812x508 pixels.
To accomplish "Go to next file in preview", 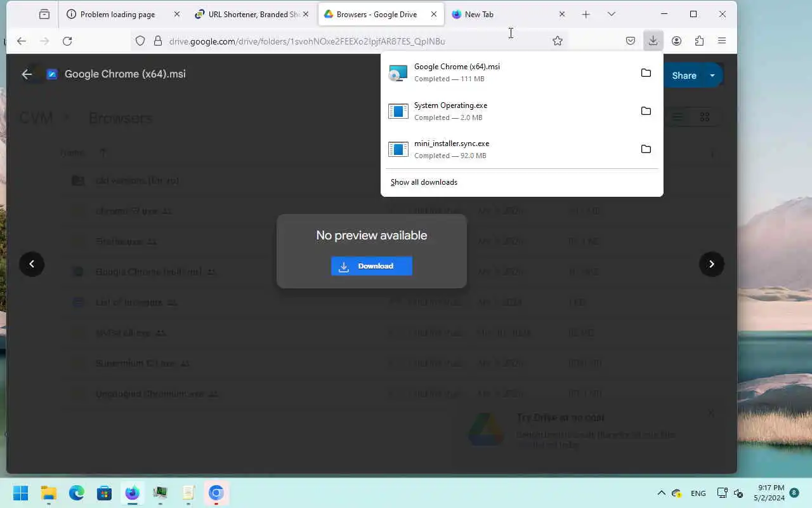I will 711,264.
